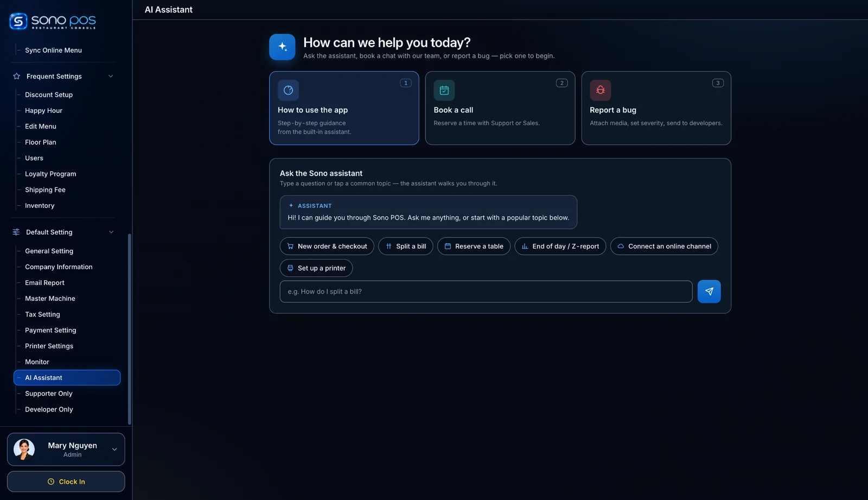Image resolution: width=868 pixels, height=500 pixels.
Task: Open Discount Setup settings
Action: 49,95
